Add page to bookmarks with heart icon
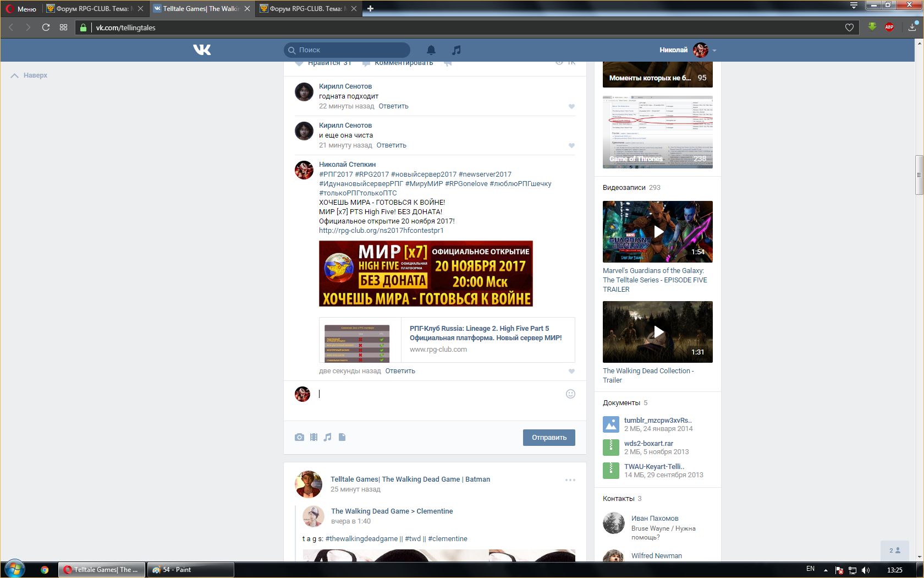Image resolution: width=924 pixels, height=578 pixels. pyautogui.click(x=849, y=28)
